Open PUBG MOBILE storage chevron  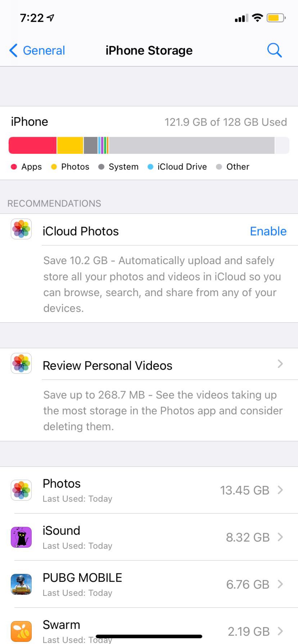(x=280, y=584)
